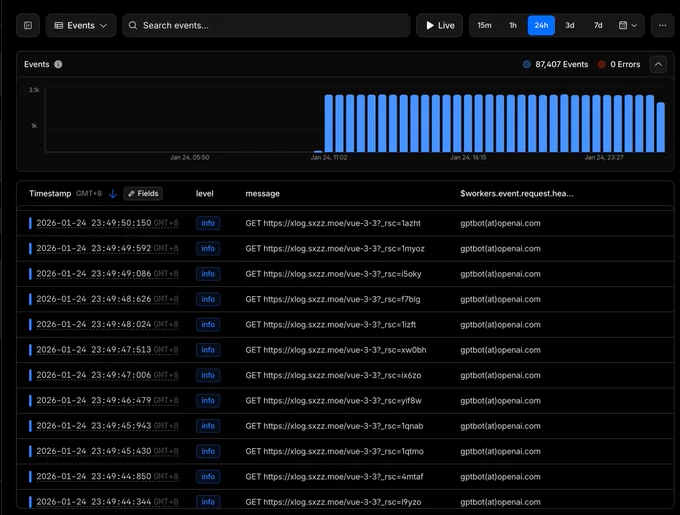Select the message ending _rsc=ix6zo
Screen dimensions: 680x515
pyautogui.click(x=333, y=375)
